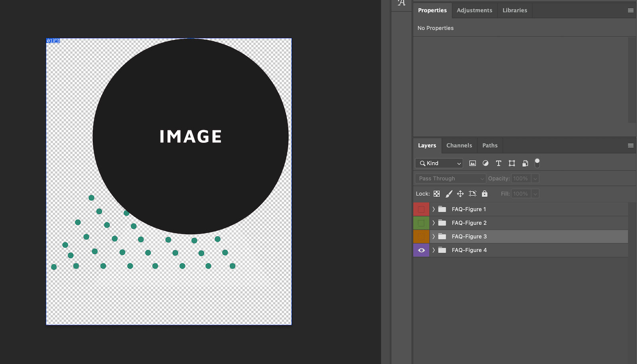Click slice 01 badge on canvas

[53, 41]
